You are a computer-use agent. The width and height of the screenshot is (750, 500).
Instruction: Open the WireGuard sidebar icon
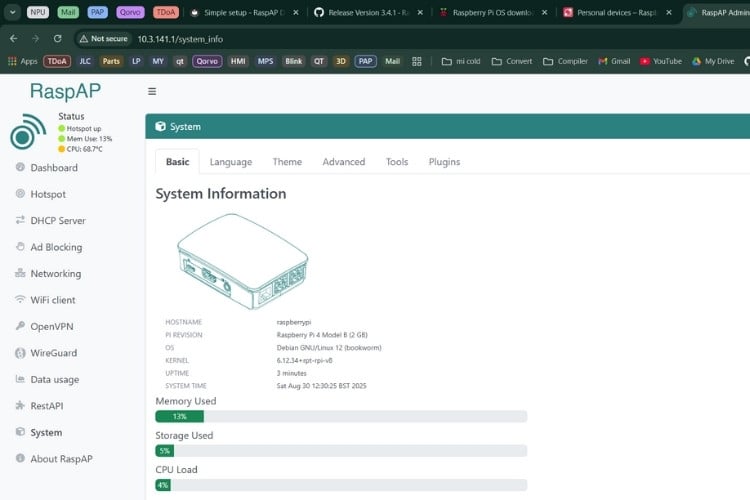pyautogui.click(x=20, y=353)
